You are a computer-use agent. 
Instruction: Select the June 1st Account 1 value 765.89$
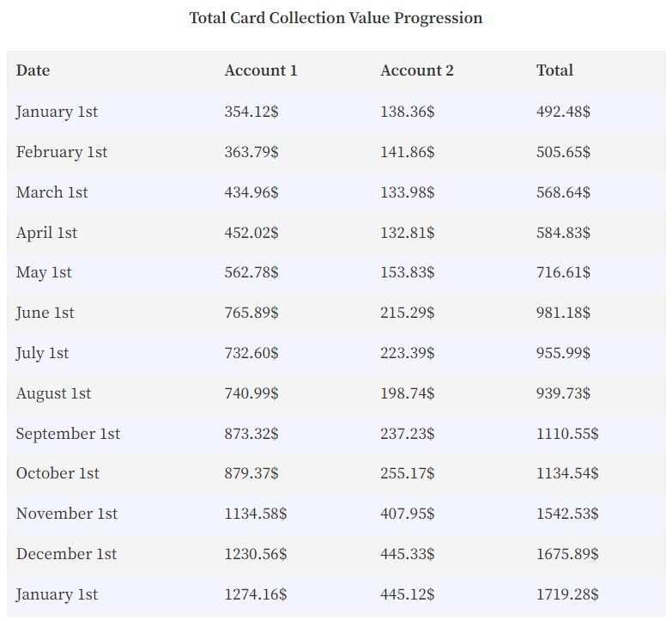251,313
